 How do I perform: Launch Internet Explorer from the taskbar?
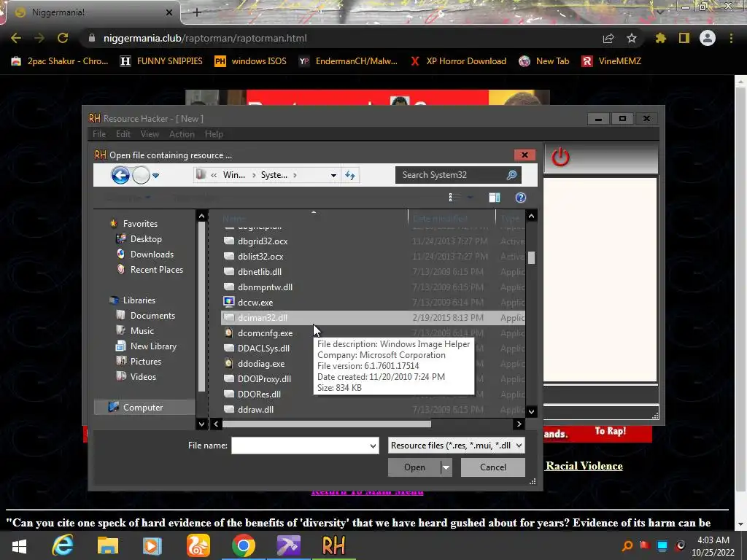[x=63, y=545]
